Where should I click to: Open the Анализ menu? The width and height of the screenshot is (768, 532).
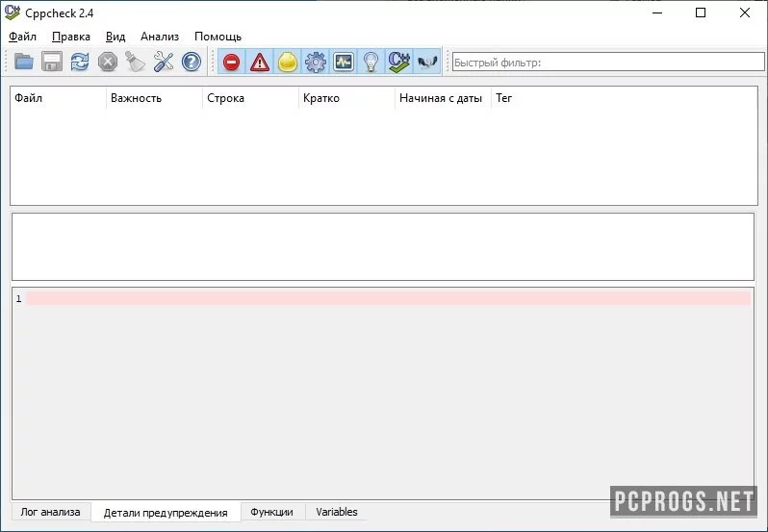[160, 37]
